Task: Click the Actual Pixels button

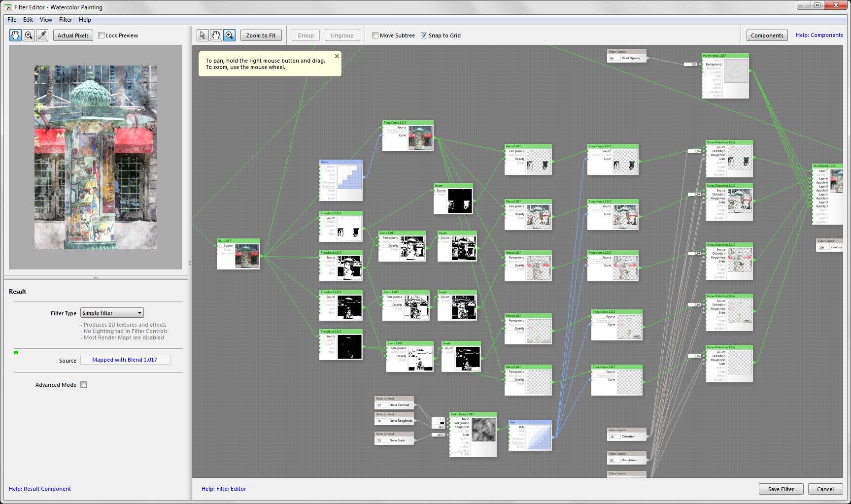Action: pyautogui.click(x=73, y=35)
